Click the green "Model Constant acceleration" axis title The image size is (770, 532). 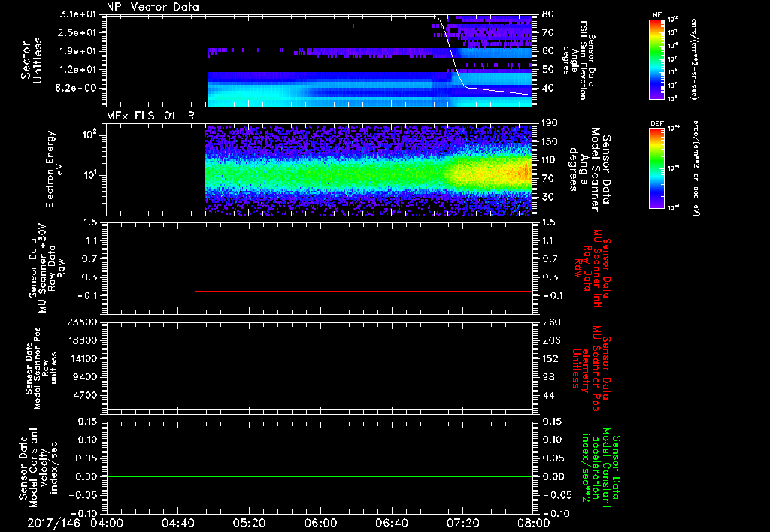pyautogui.click(x=601, y=469)
